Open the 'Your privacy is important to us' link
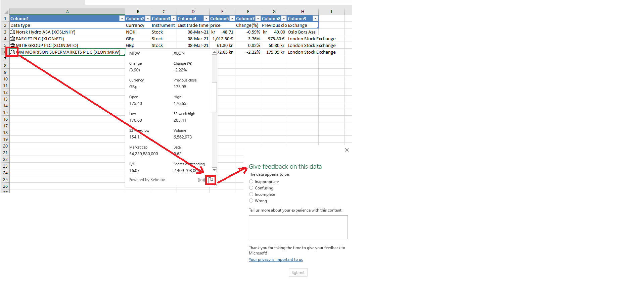 (x=276, y=260)
